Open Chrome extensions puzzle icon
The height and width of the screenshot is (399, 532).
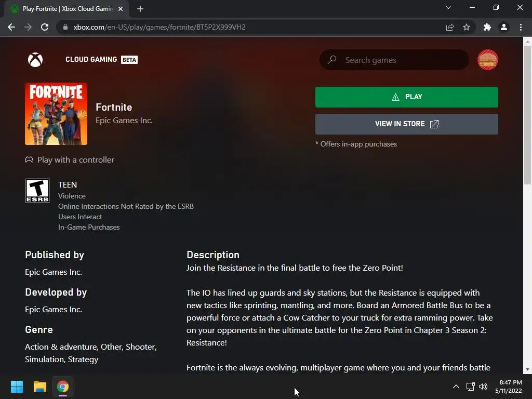point(487,27)
